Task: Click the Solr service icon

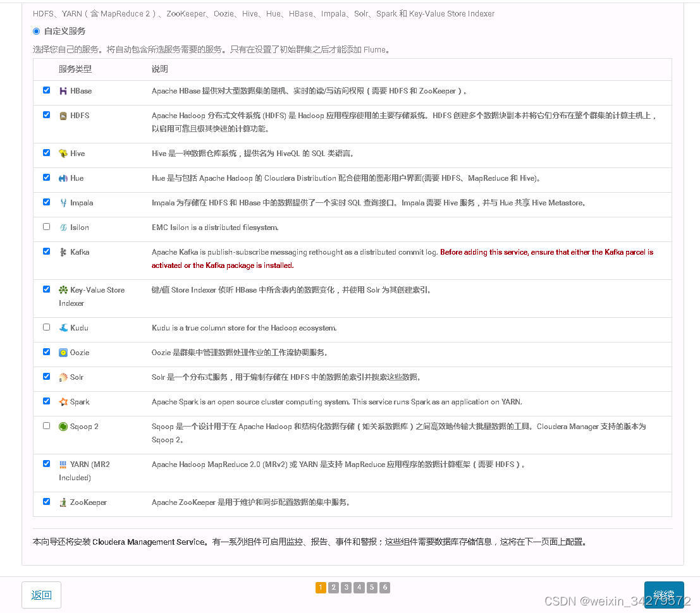Action: pos(63,377)
